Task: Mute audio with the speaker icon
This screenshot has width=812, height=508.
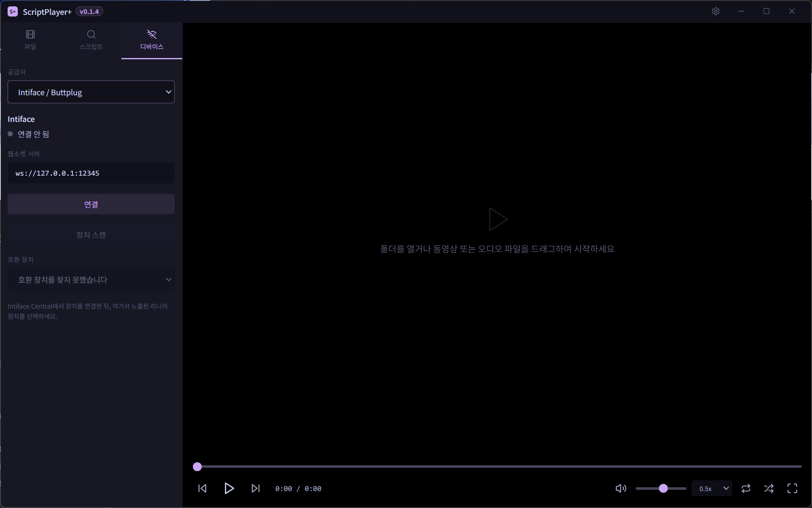Action: click(620, 489)
